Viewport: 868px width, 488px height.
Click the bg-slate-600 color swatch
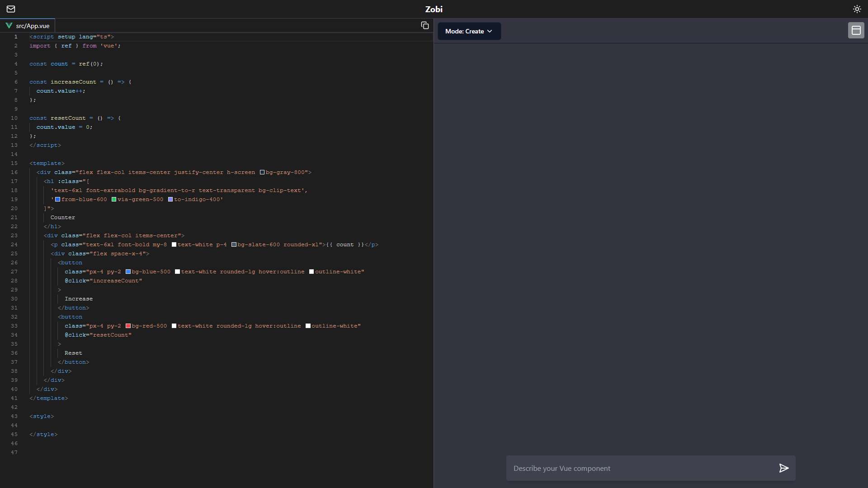click(x=234, y=244)
